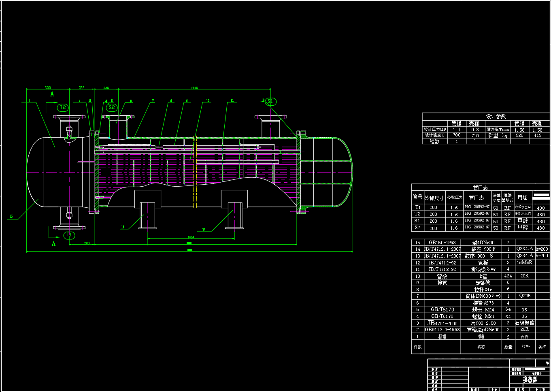Viewport: 551px width, 392px height.
Task: Select callout number 13 by right saddle
Action: tap(204, 230)
